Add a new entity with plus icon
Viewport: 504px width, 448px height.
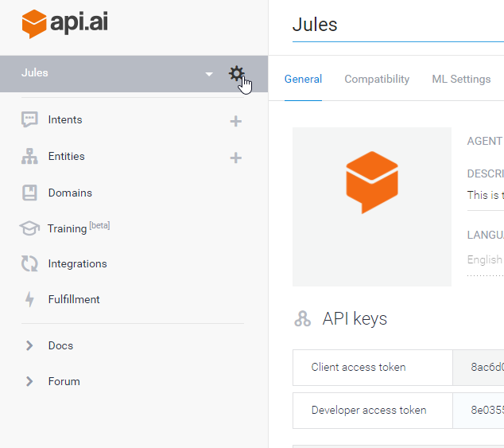click(235, 158)
